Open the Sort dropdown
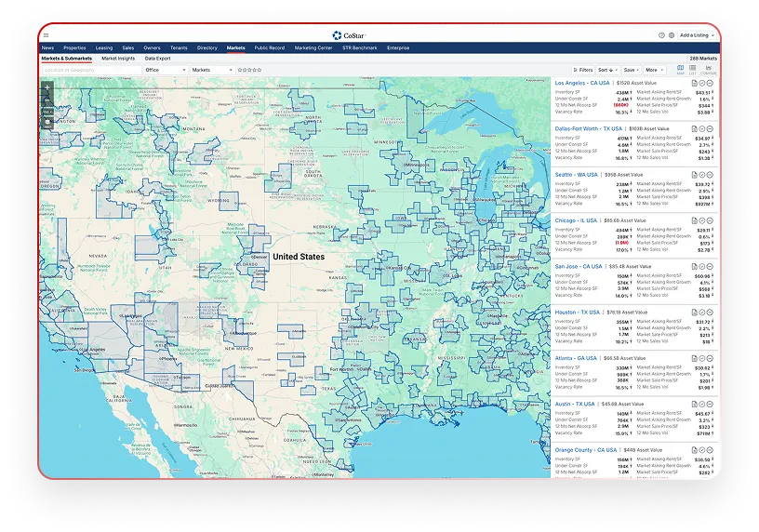This screenshot has width=759, height=532. pos(607,70)
